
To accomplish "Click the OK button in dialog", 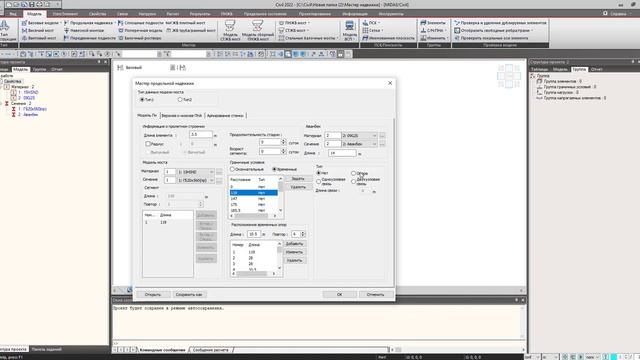I will [340, 294].
